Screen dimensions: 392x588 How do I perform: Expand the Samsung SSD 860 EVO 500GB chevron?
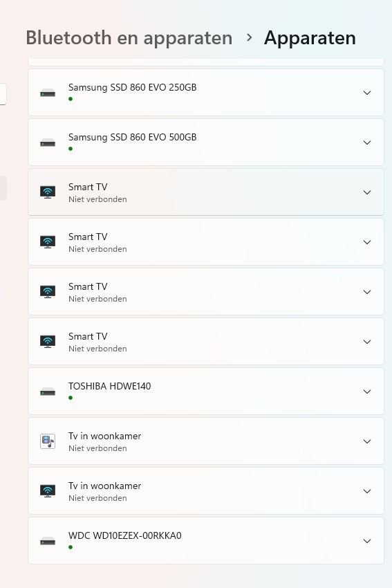(367, 143)
